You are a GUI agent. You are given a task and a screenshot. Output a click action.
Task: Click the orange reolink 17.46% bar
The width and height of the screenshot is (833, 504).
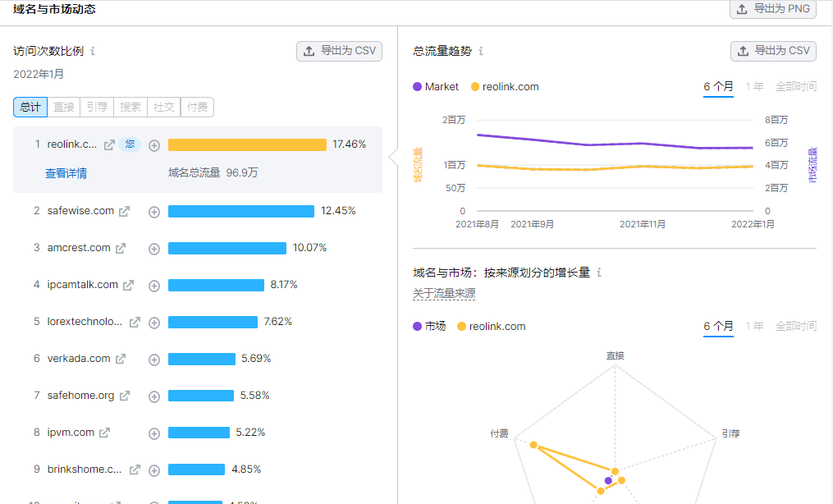247,145
